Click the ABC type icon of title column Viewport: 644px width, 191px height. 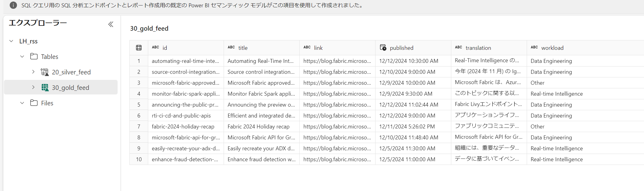pos(231,47)
